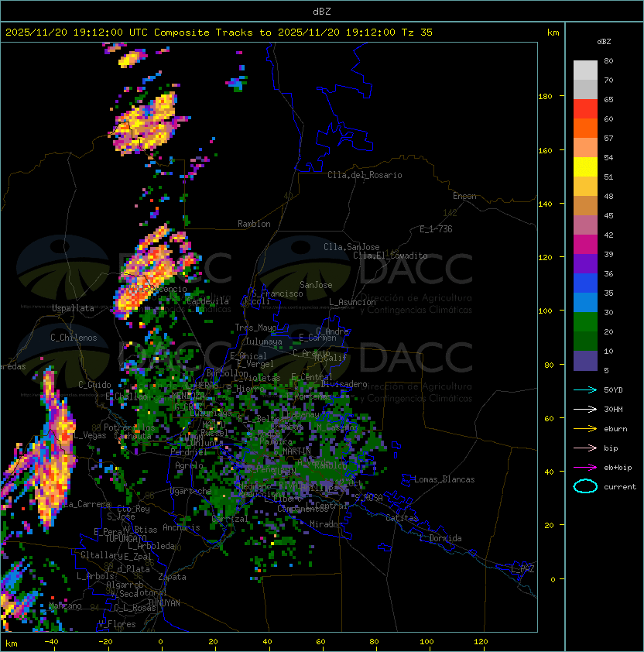Click the yellow eburn arrow in the legend
The height and width of the screenshot is (652, 644).
(x=585, y=429)
